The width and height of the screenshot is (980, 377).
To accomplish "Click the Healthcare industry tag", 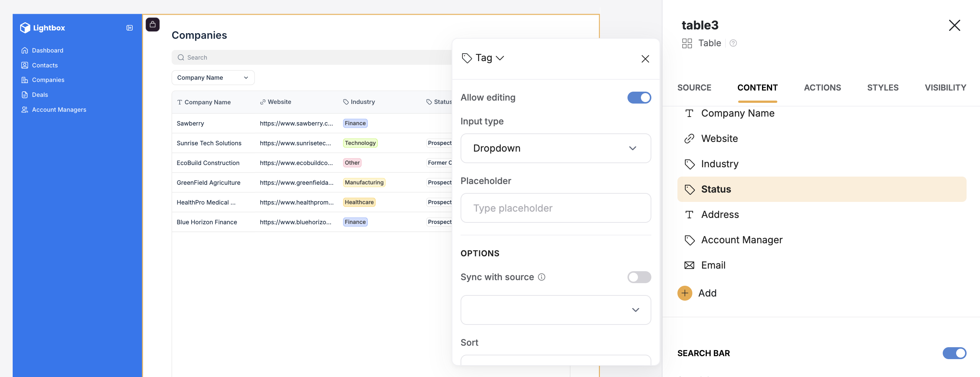I will 359,202.
